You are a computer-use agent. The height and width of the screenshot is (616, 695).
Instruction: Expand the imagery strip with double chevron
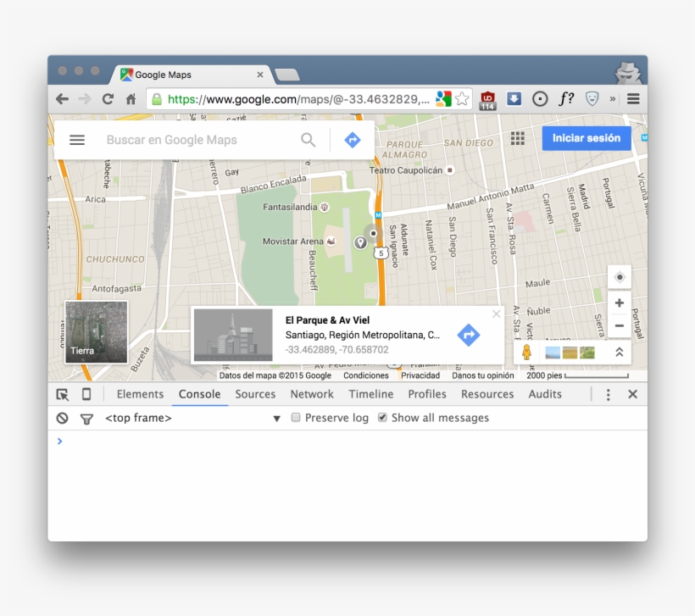point(620,352)
